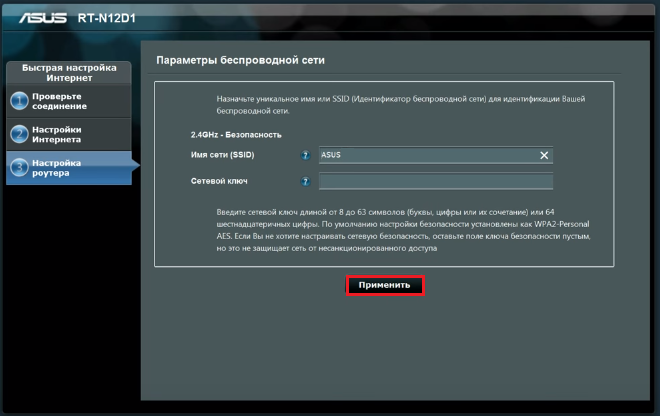The image size is (660, 416).
Task: Open help icon beside Сетевой ключ
Action: pyautogui.click(x=305, y=181)
